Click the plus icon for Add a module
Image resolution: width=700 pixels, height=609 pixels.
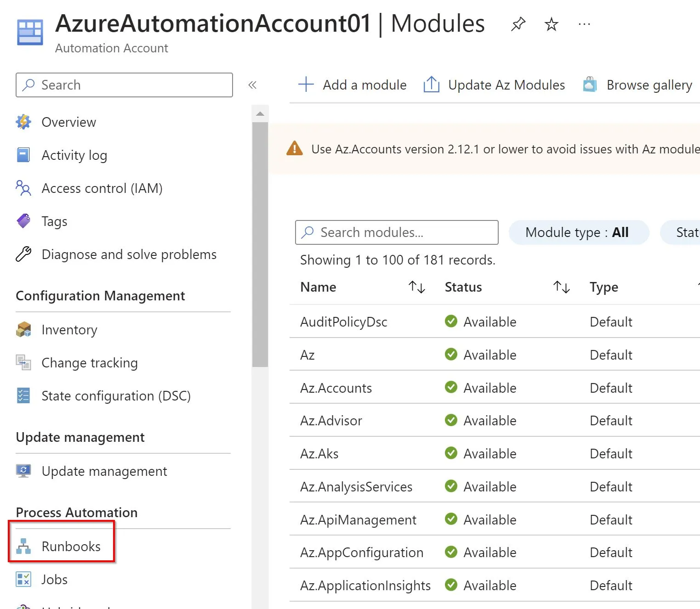pyautogui.click(x=306, y=85)
